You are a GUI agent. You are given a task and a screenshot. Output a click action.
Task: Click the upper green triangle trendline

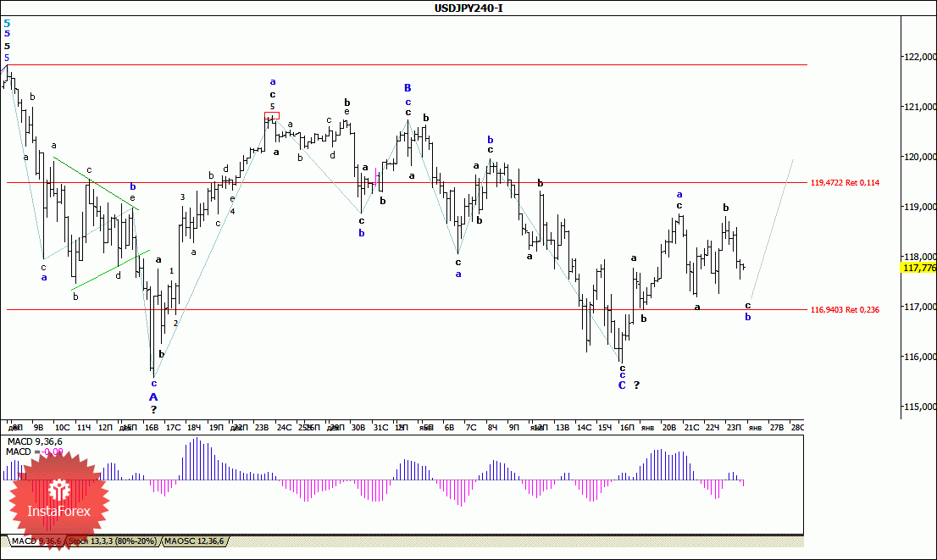coord(97,184)
